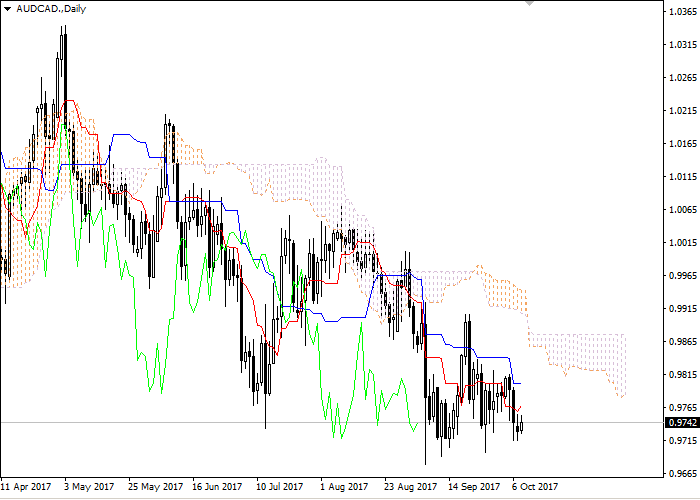Click the 1 Aug 2017 date label

click(344, 486)
